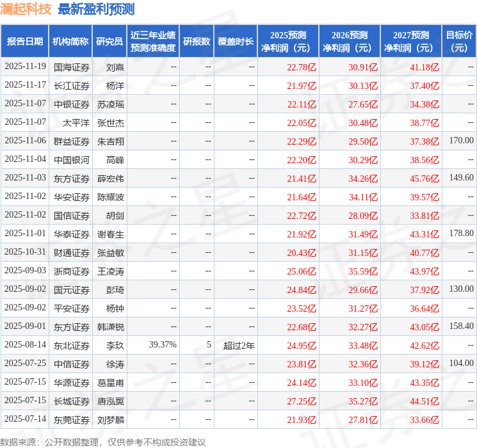This screenshot has width=477, height=448.
Task: Click 东北证券 institution name
Action: pos(72,346)
